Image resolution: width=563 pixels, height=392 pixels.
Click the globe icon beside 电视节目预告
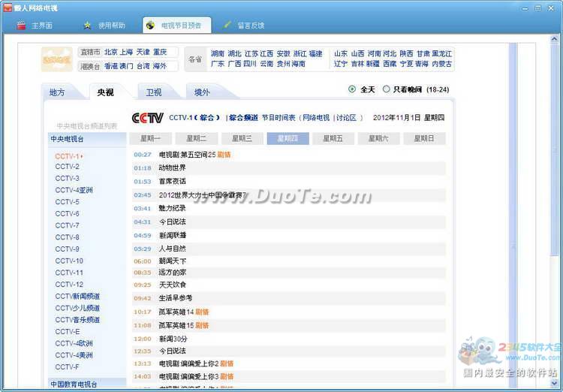pos(150,25)
